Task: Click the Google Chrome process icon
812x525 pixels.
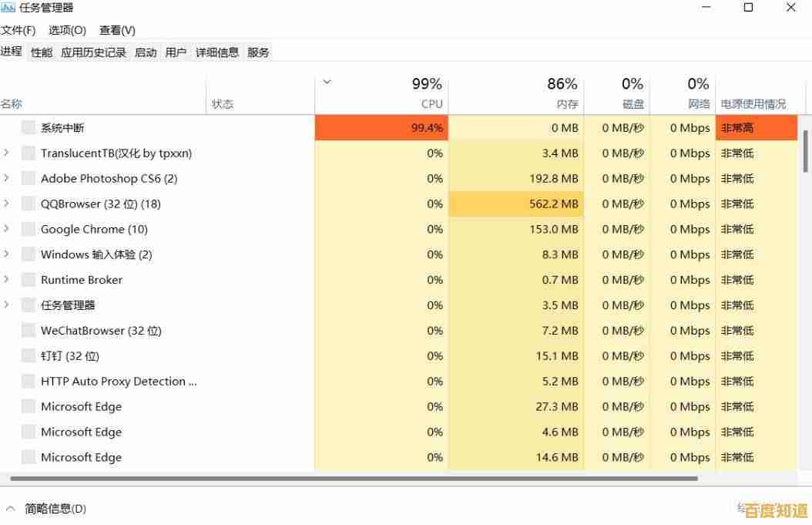Action: tap(28, 229)
